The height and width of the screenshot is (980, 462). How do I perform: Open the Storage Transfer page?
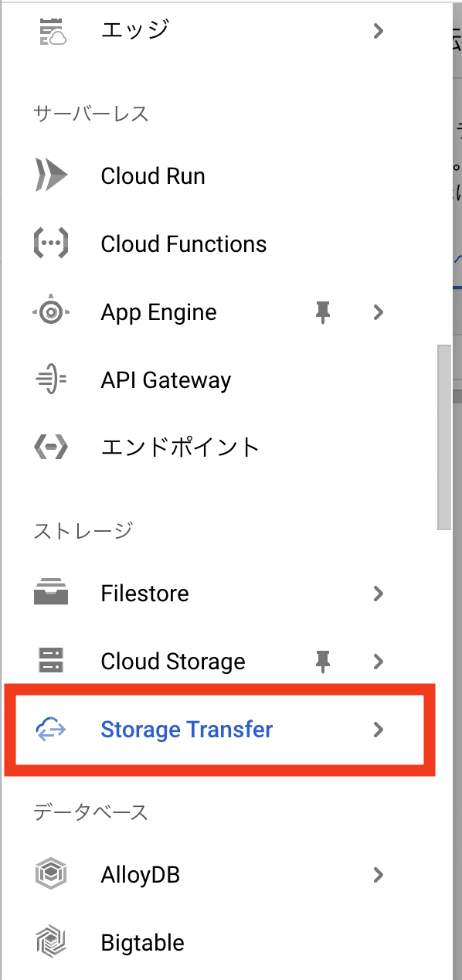click(x=186, y=730)
